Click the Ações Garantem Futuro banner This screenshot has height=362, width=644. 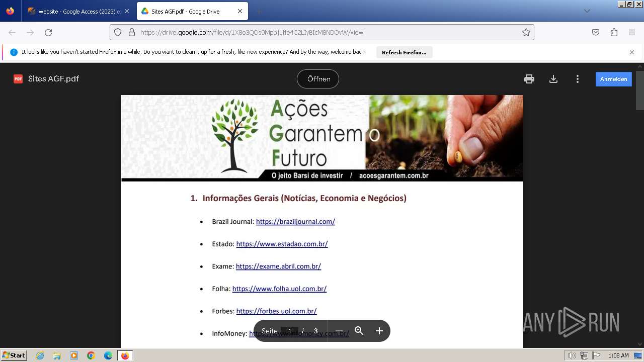click(322, 138)
